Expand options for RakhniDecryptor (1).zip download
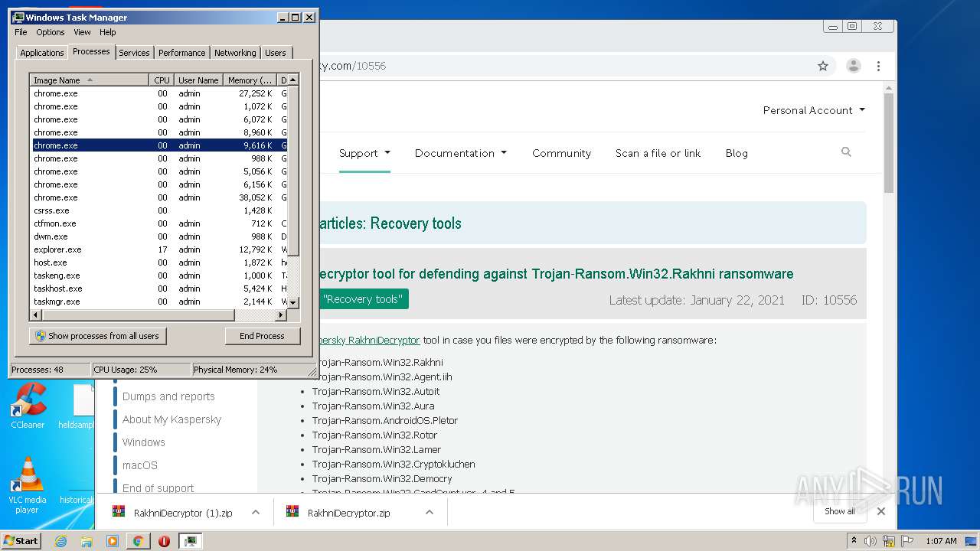 pyautogui.click(x=256, y=512)
